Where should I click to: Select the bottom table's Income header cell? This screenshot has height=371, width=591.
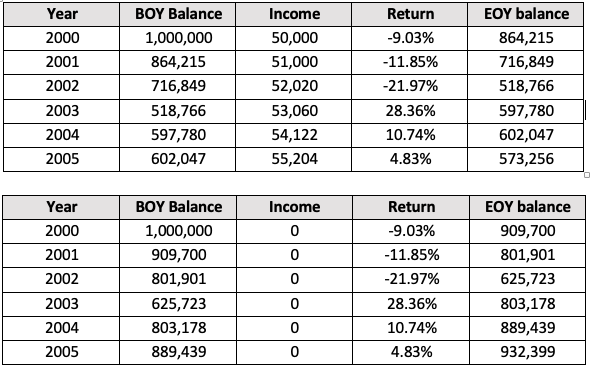click(x=294, y=207)
